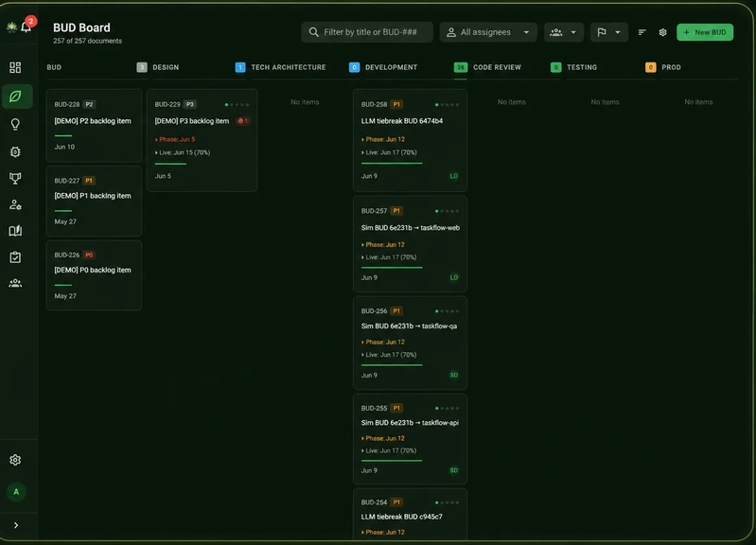Click the search magnifier icon
Image resolution: width=756 pixels, height=545 pixels.
[314, 32]
